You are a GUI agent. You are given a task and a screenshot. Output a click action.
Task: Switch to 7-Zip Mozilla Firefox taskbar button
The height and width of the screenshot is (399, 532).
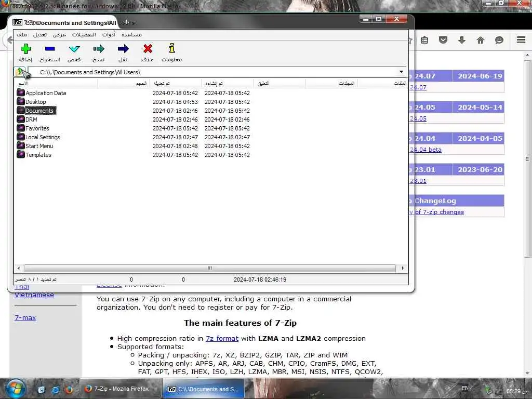coord(120,389)
